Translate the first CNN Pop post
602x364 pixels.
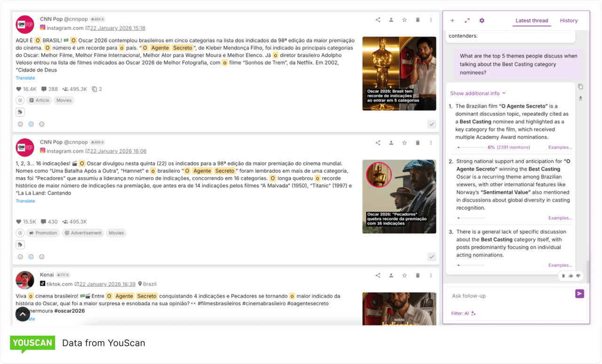click(25, 78)
